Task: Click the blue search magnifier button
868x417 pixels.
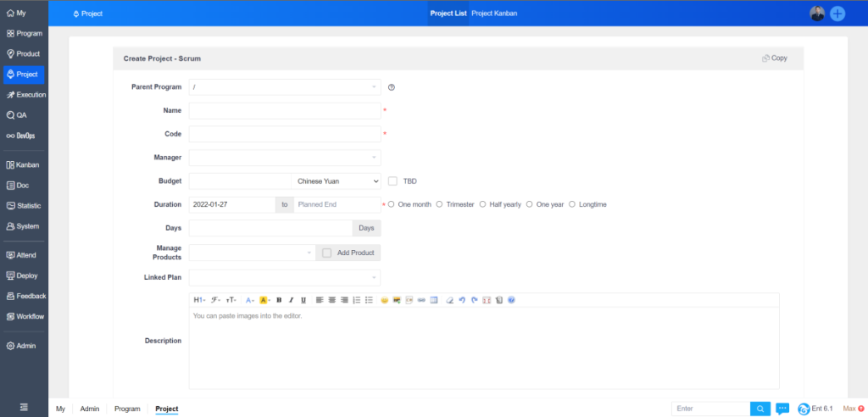Action: pyautogui.click(x=760, y=409)
